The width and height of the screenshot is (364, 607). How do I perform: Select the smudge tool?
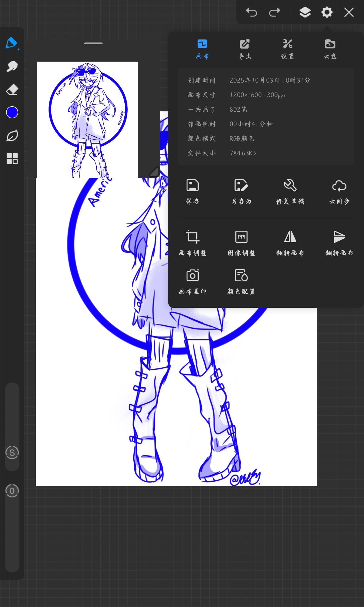12,66
